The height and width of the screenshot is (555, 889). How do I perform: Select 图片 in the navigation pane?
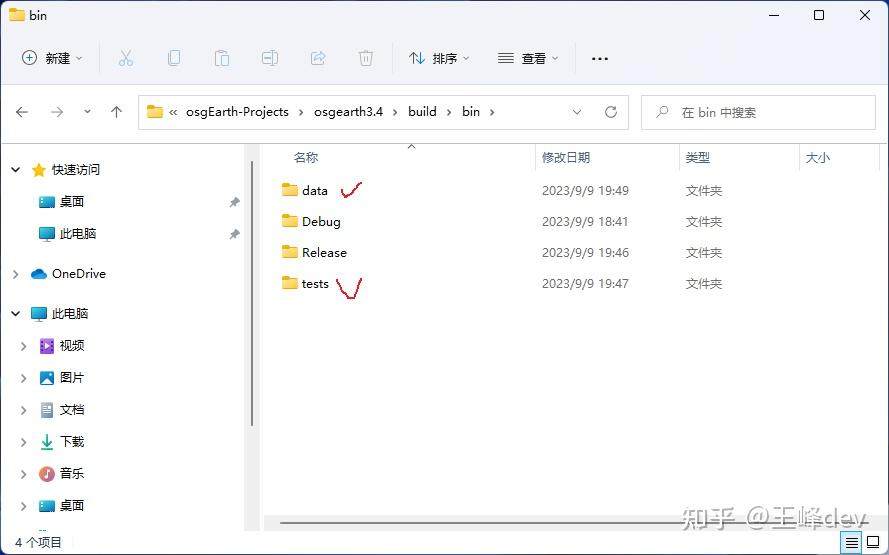coord(71,378)
